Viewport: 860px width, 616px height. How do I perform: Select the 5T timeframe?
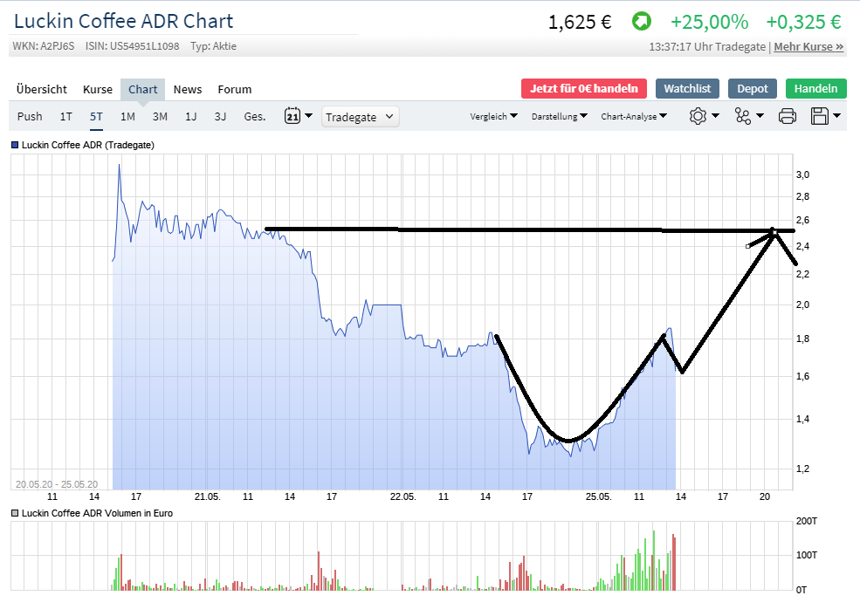96,116
